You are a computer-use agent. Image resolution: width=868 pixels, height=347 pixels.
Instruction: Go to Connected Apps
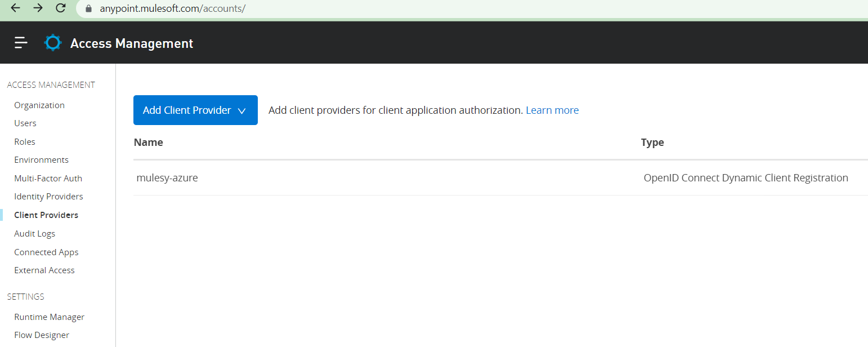click(46, 252)
